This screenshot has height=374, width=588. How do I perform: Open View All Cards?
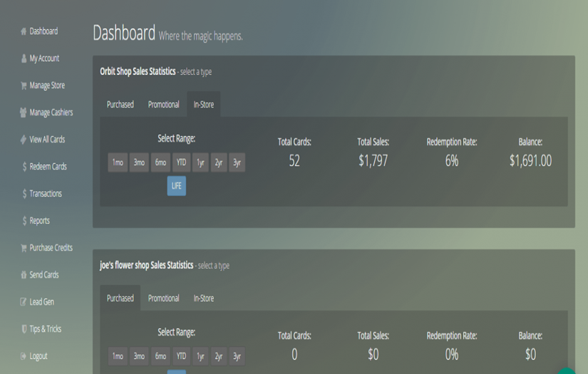tap(47, 140)
